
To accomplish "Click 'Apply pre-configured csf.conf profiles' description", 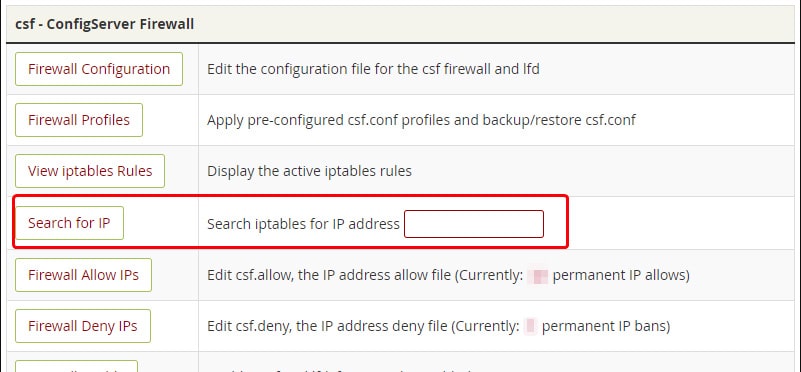I will 421,120.
